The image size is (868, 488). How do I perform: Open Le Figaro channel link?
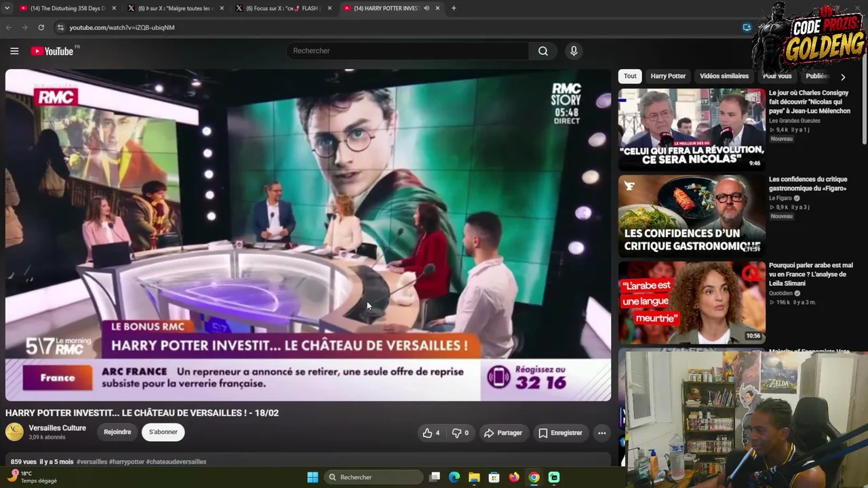[x=781, y=198]
